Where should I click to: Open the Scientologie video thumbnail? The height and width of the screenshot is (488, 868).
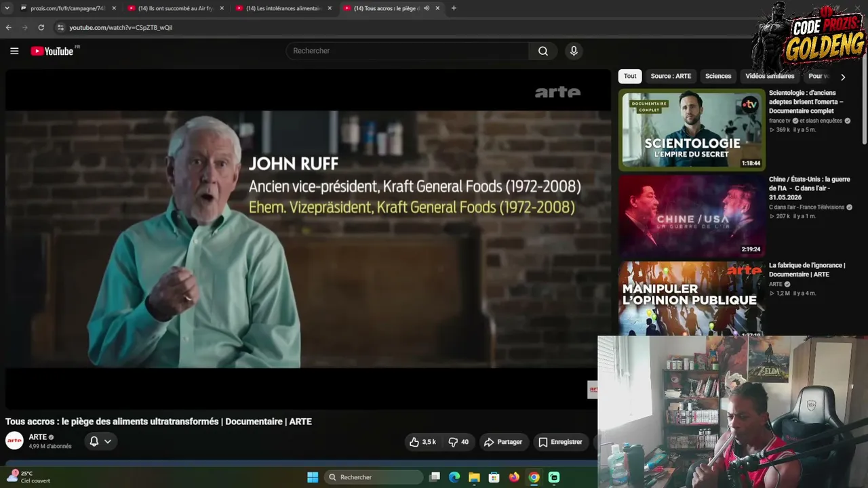pos(692,129)
